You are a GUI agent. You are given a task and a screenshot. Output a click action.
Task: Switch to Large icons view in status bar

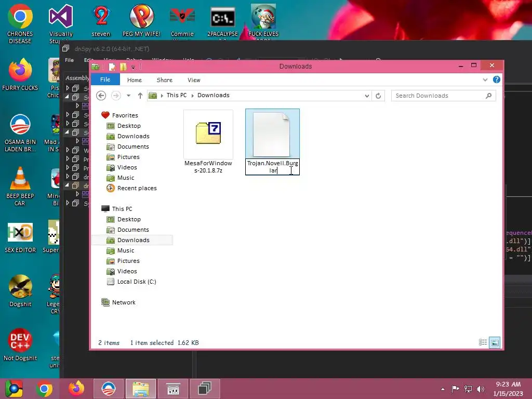coord(495,342)
